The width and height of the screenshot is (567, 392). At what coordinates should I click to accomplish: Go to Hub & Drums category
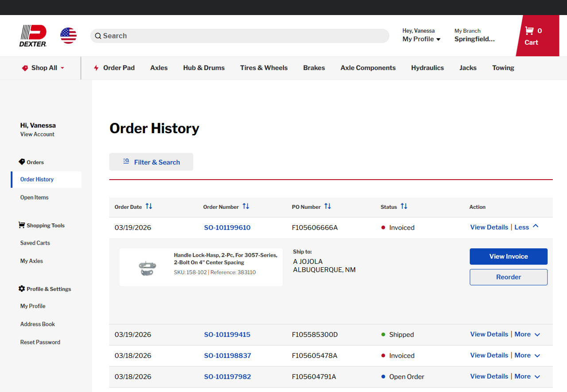[204, 68]
